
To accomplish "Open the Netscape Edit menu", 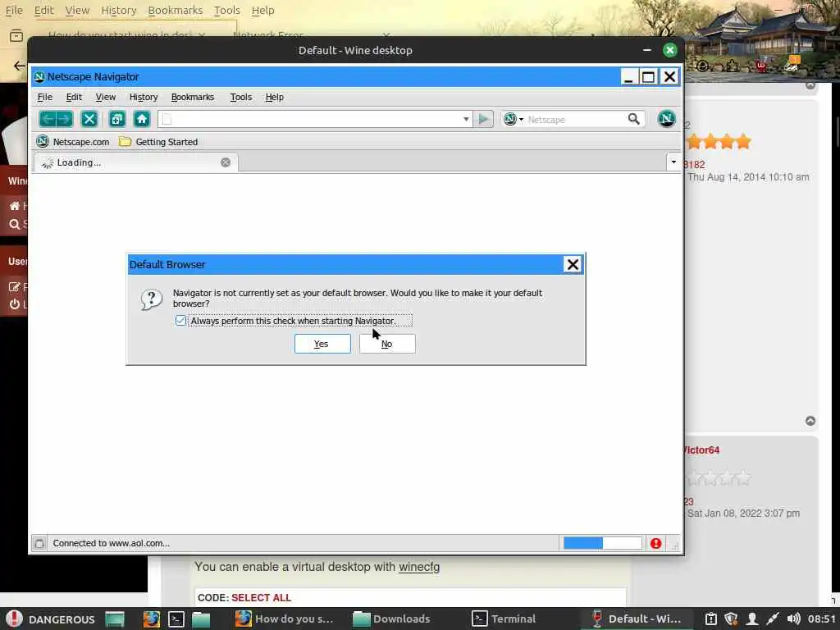I will [x=74, y=97].
